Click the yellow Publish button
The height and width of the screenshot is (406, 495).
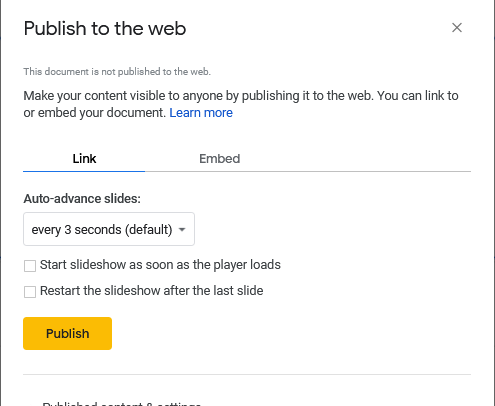click(67, 333)
